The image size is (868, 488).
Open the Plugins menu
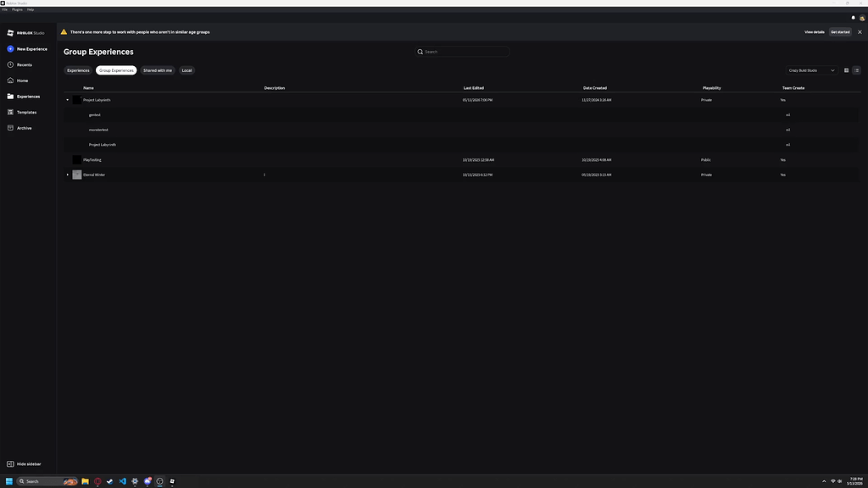[x=17, y=9]
